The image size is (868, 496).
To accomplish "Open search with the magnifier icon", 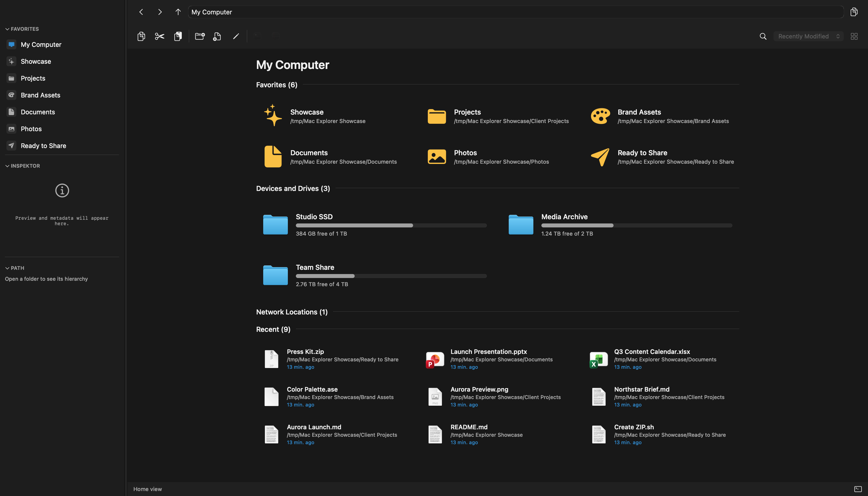I will pyautogui.click(x=763, y=36).
